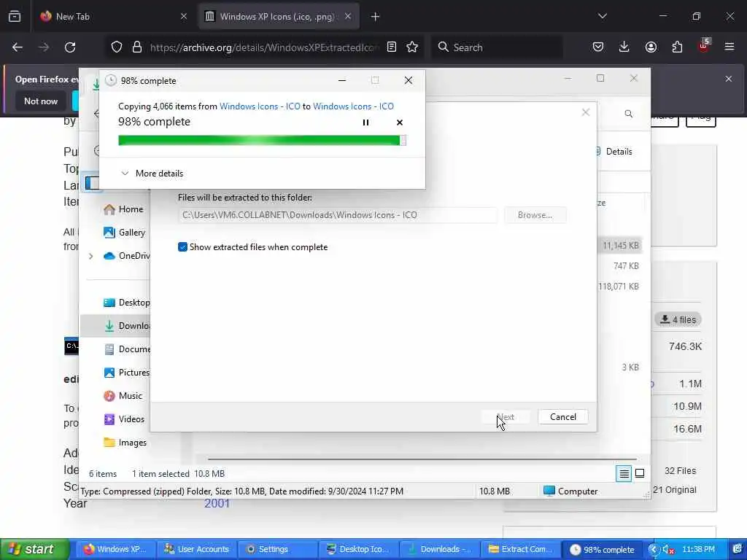Open destination Windows Icons - ICO link

tap(353, 106)
